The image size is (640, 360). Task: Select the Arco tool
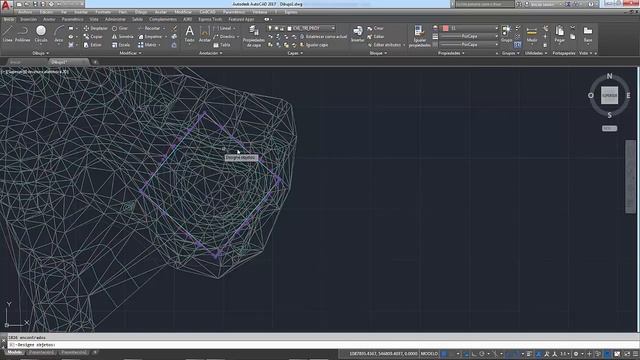click(59, 34)
